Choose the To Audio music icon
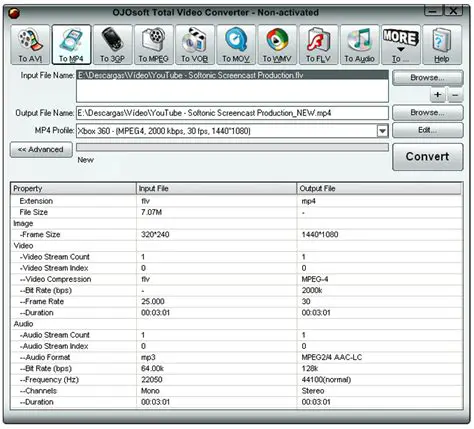Screen dimensions: 474x429 point(360,44)
